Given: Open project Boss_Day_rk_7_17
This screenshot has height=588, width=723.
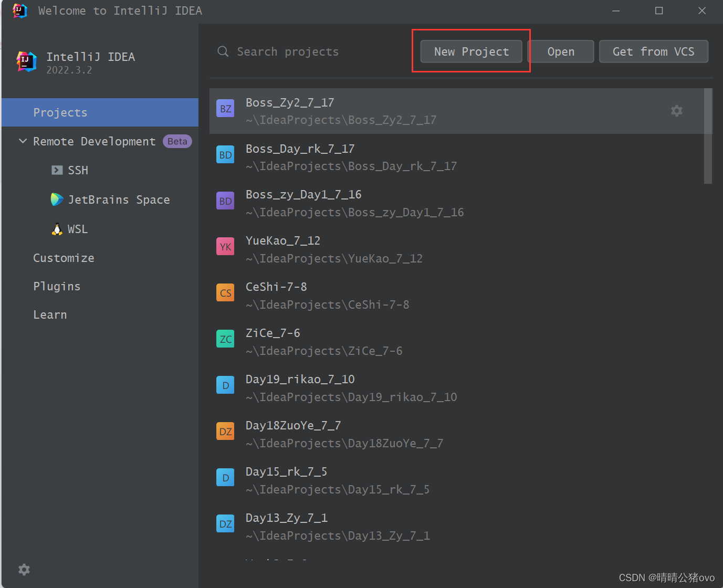Looking at the screenshot, I should (457, 157).
